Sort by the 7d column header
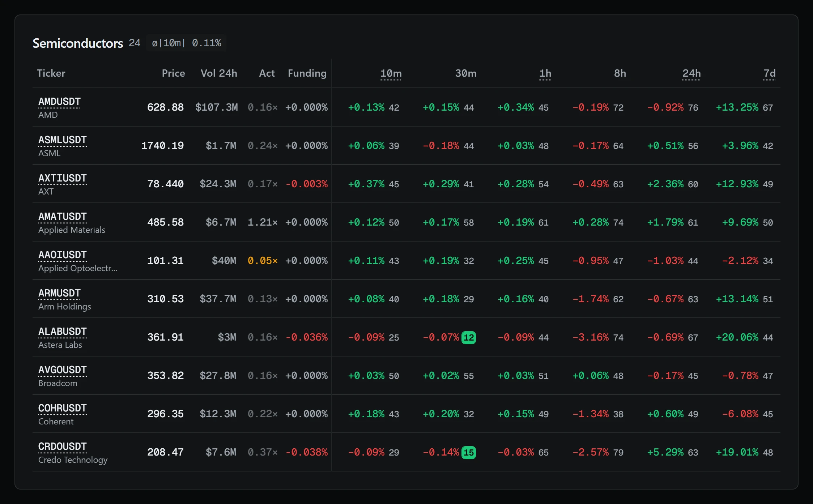Viewport: 813px width, 504px height. 769,73
